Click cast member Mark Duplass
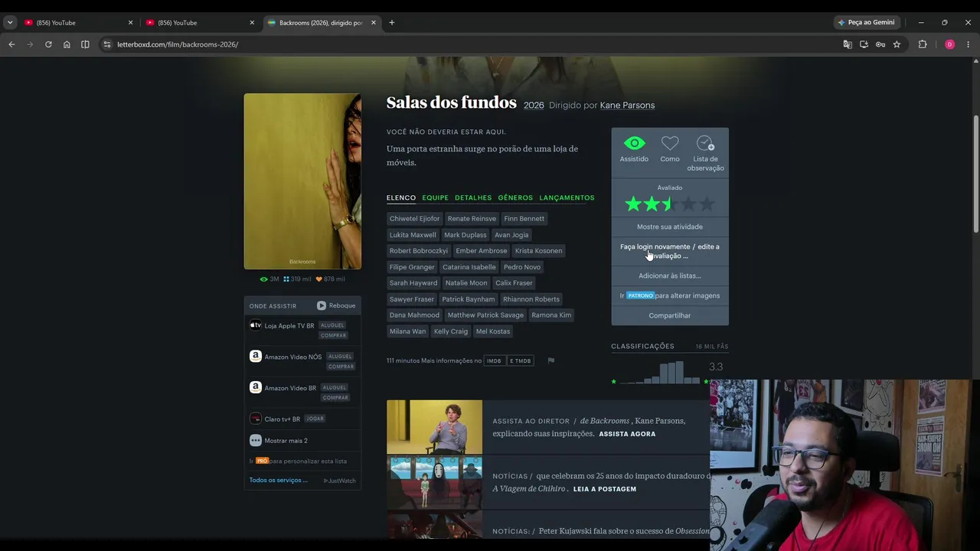 click(x=465, y=235)
